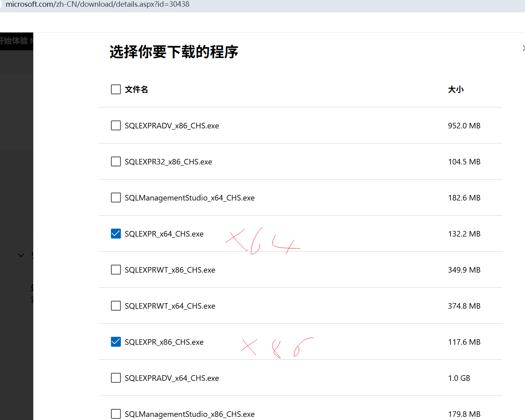525x420 pixels.
Task: Click the 选择你要下载的程序 dialog title
Action: click(x=174, y=52)
